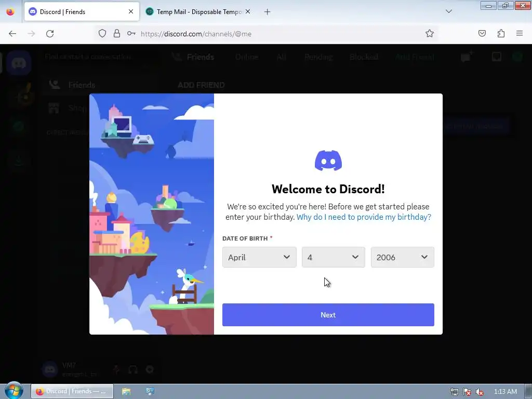
Task: Open the Day dropdown showing 4
Action: tap(333, 257)
